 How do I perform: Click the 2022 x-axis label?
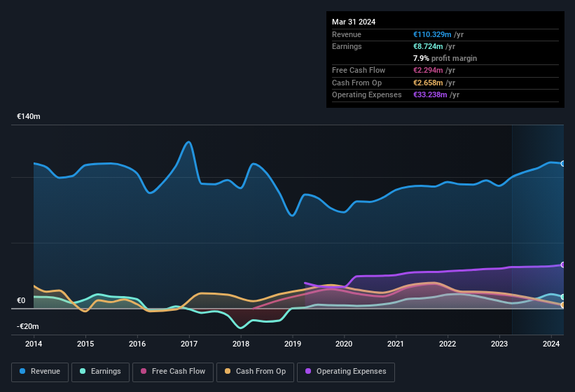click(x=448, y=344)
